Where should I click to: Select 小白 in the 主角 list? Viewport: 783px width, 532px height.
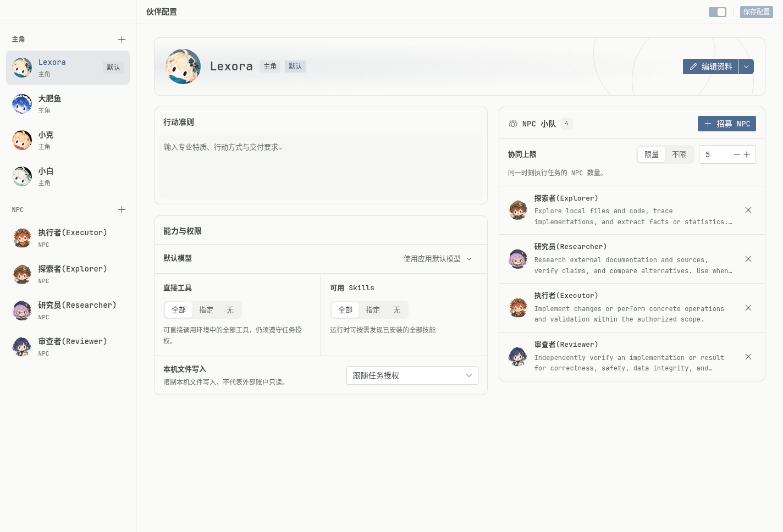(68, 176)
